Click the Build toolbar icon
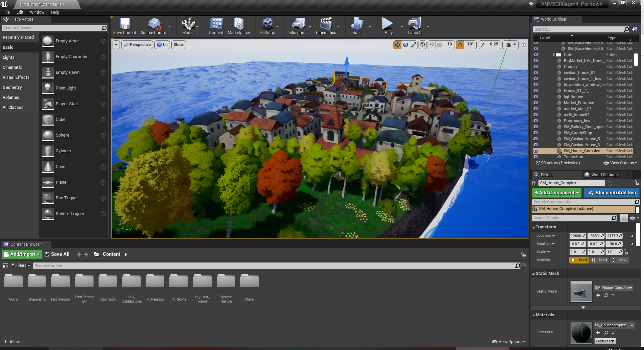Screen dimensions: 644x350 click(357, 26)
